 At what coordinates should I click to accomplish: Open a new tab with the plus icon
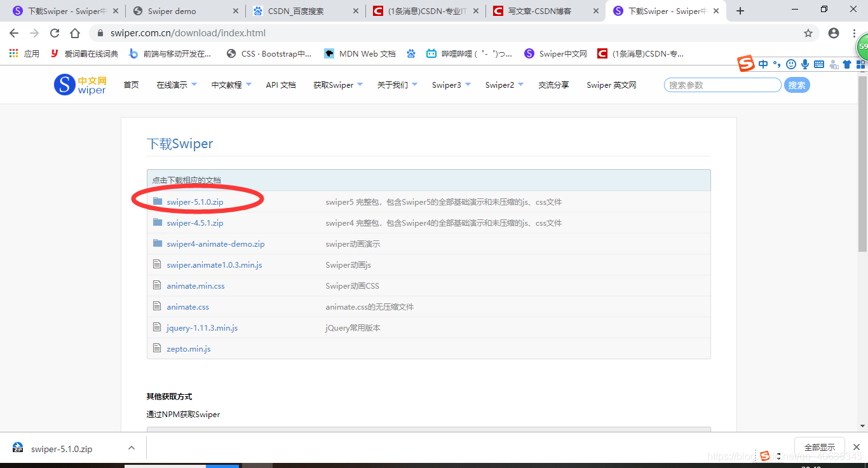pos(740,11)
